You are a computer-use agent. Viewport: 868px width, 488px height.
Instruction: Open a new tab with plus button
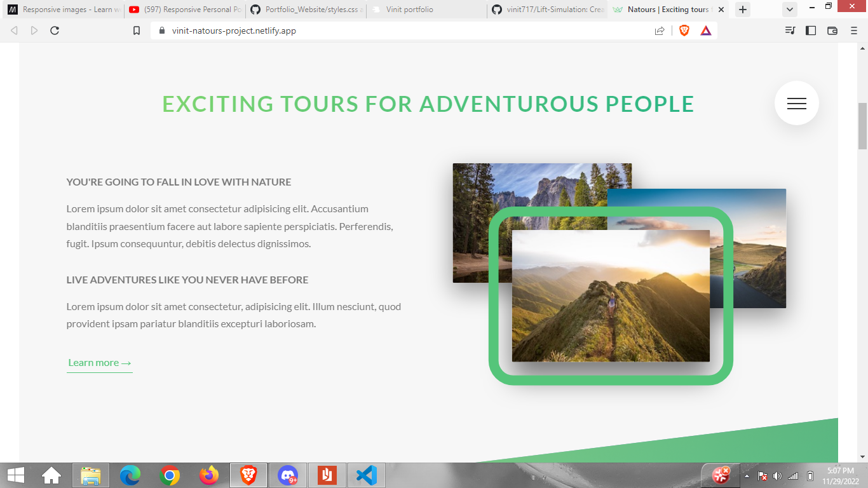click(743, 10)
